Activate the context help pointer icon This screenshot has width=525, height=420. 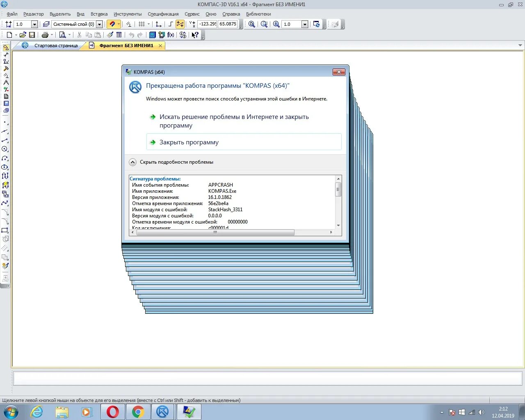click(195, 35)
